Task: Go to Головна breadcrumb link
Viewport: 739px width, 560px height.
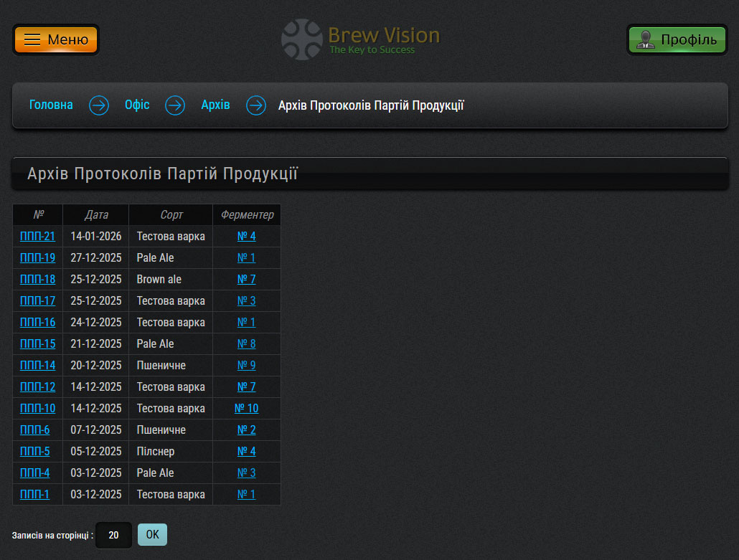Action: pos(51,105)
